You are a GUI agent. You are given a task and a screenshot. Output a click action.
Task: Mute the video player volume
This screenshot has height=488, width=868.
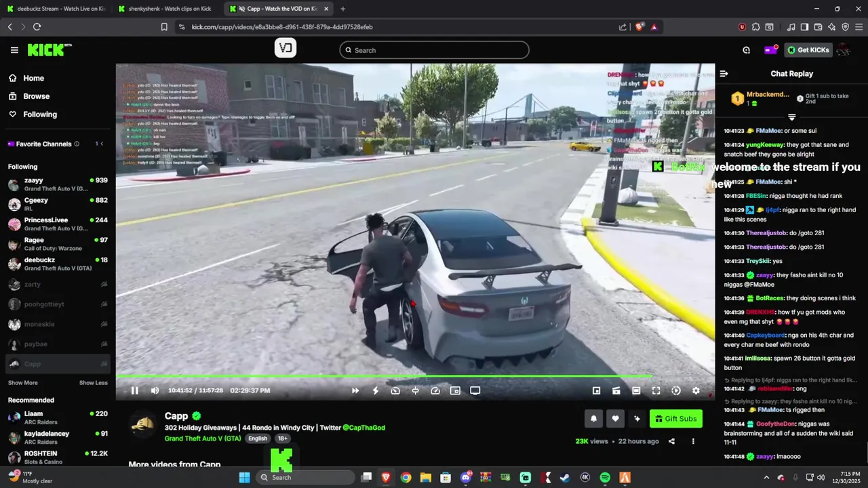point(155,390)
